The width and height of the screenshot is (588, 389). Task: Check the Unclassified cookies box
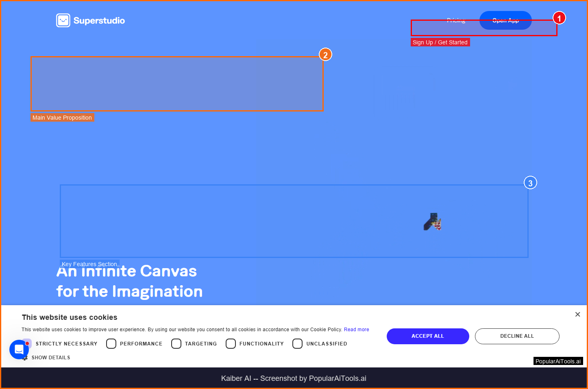297,343
